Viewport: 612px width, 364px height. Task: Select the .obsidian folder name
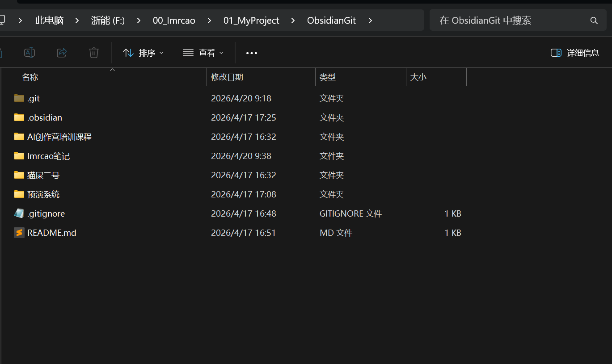(45, 117)
